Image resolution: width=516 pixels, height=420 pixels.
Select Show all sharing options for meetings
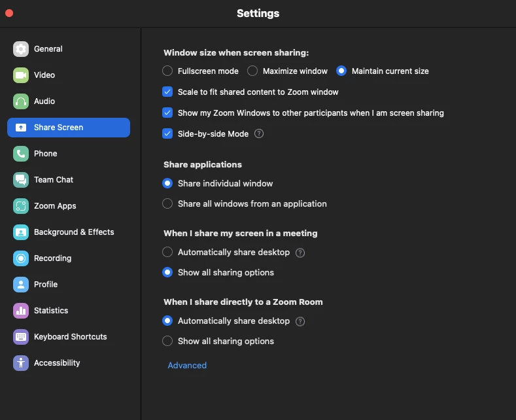167,273
